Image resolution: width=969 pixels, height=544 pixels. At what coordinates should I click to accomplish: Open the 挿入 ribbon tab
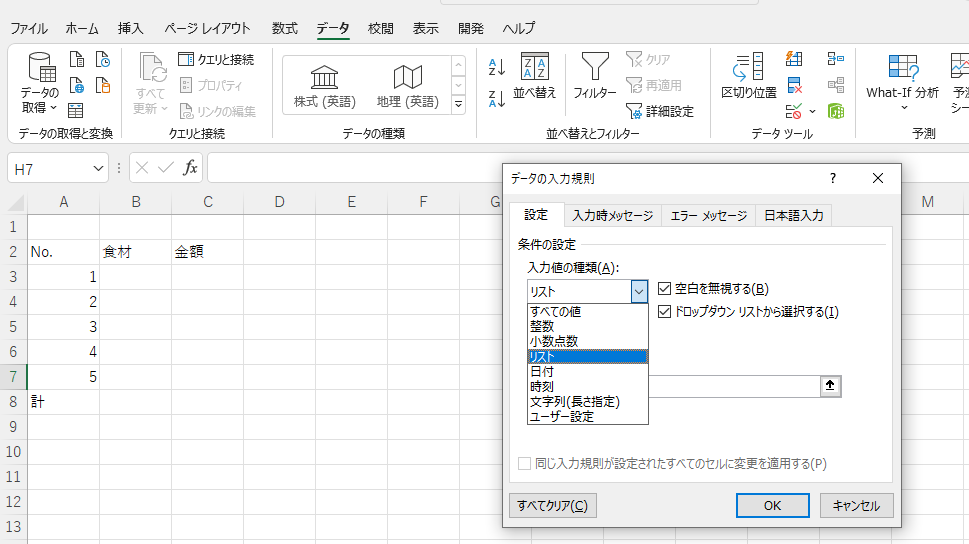130,28
